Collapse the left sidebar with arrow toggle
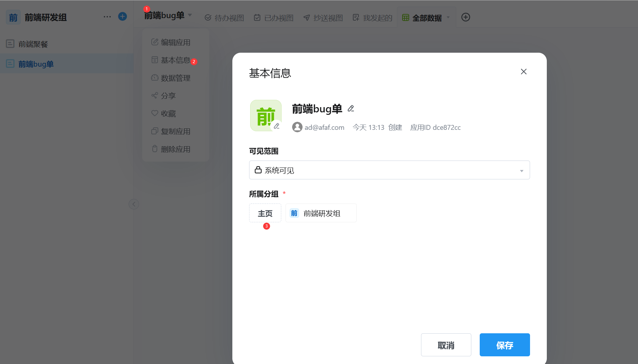This screenshot has height=364, width=638. click(134, 204)
